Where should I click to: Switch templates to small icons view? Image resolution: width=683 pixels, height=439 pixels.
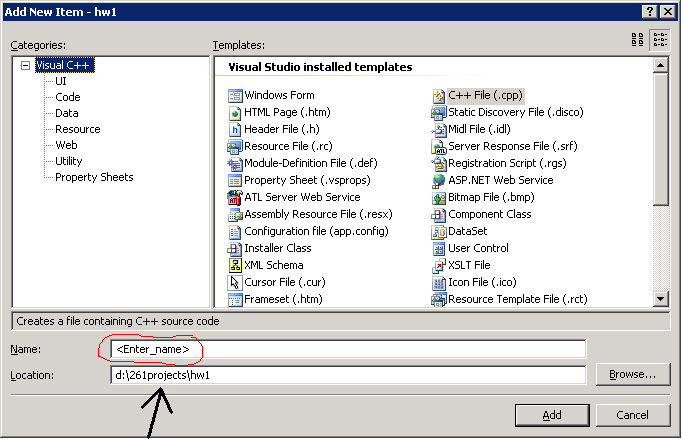pyautogui.click(x=660, y=40)
